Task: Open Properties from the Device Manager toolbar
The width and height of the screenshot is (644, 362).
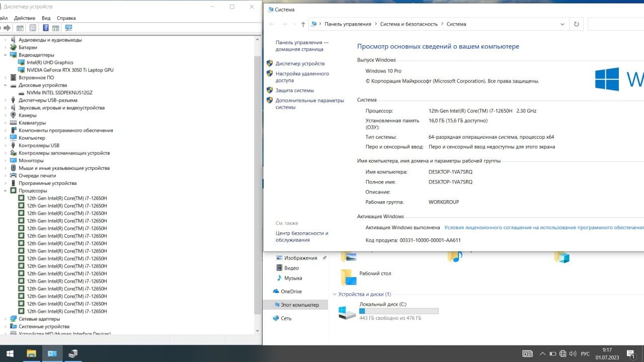Action: 33,28
